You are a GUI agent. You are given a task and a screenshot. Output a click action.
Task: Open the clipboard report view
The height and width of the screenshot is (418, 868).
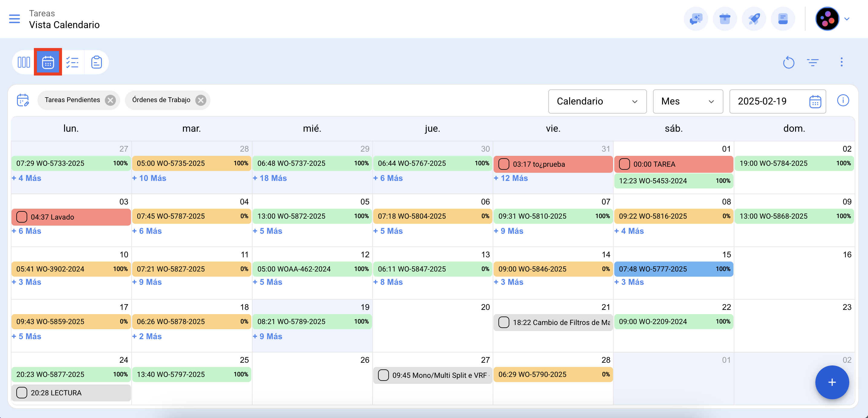(x=97, y=62)
